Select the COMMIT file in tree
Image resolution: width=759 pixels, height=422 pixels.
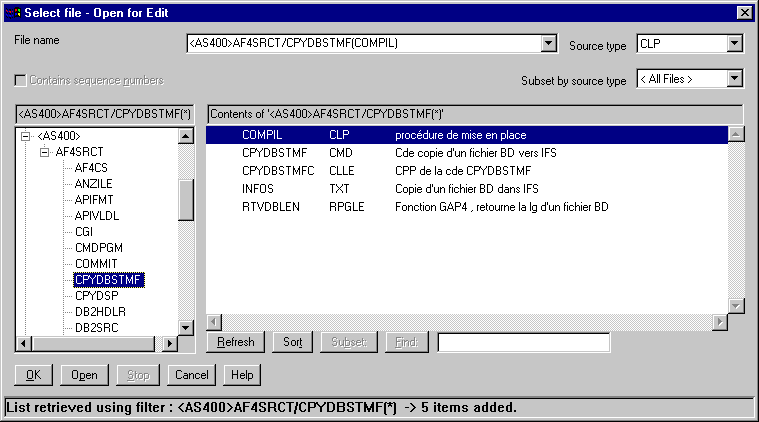(98, 263)
